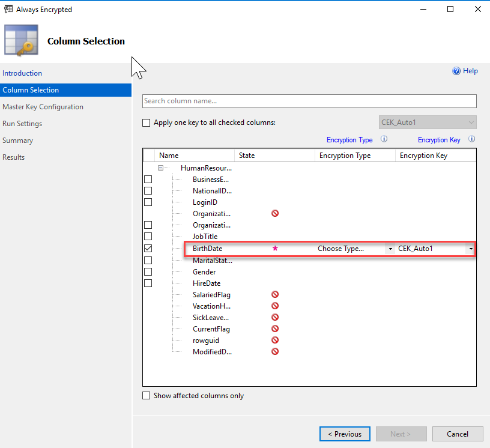Click the blocked icon beside SalariedFlag
This screenshot has height=448, width=490.
coord(275,294)
